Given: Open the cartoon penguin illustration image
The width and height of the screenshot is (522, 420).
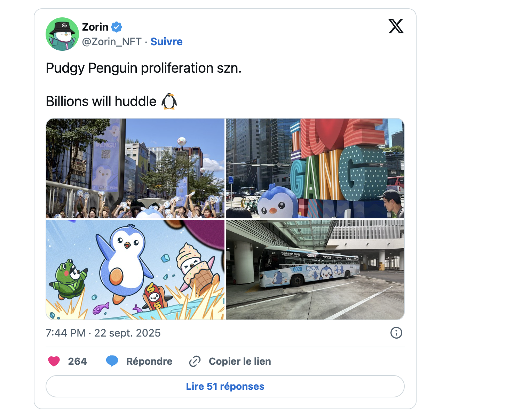Looking at the screenshot, I should coord(135,269).
